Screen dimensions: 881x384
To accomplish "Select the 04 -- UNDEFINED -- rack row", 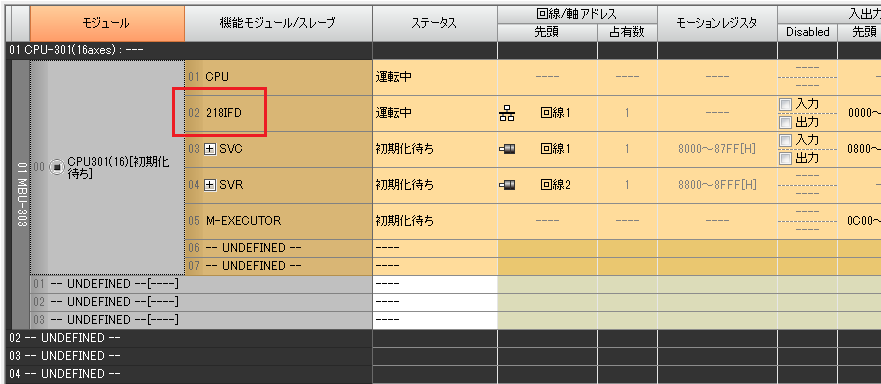I will (190, 374).
